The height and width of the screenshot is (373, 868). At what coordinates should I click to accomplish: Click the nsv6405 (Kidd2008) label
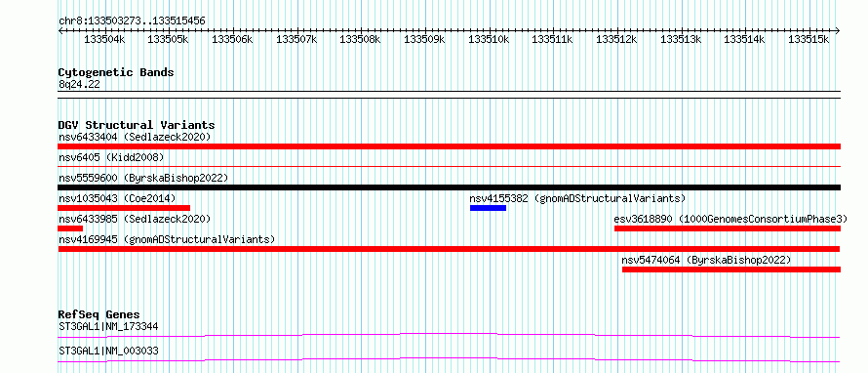click(x=111, y=157)
